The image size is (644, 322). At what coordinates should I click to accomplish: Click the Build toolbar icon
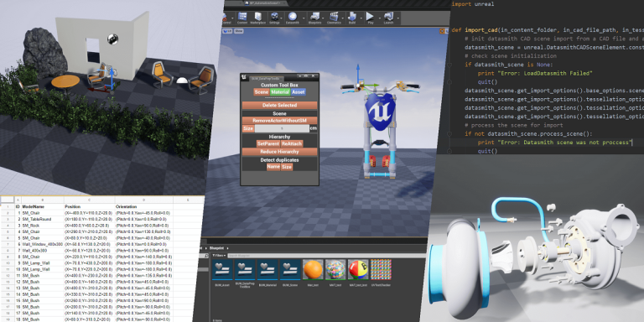(352, 17)
